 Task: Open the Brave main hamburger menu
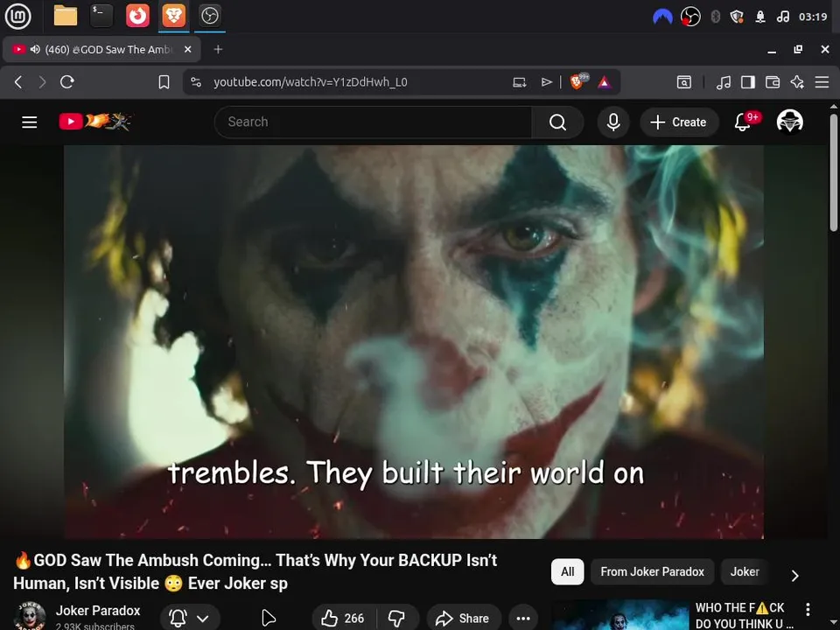click(822, 82)
